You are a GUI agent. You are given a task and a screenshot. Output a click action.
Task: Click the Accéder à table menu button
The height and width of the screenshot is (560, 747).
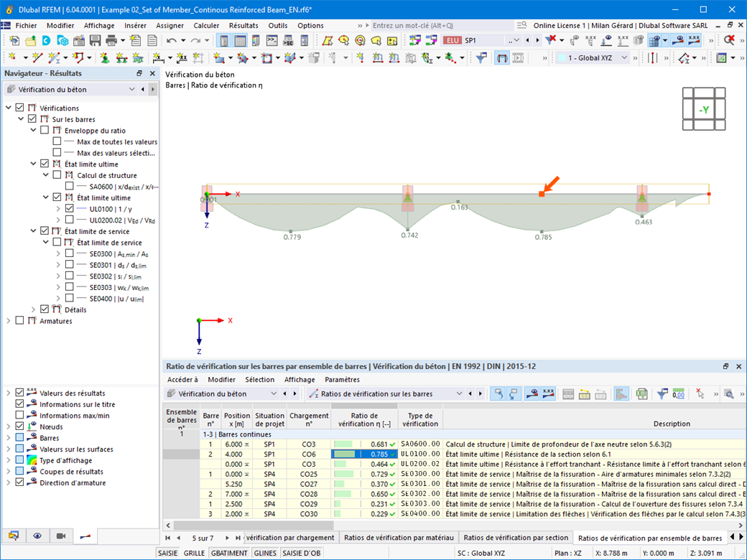click(182, 380)
